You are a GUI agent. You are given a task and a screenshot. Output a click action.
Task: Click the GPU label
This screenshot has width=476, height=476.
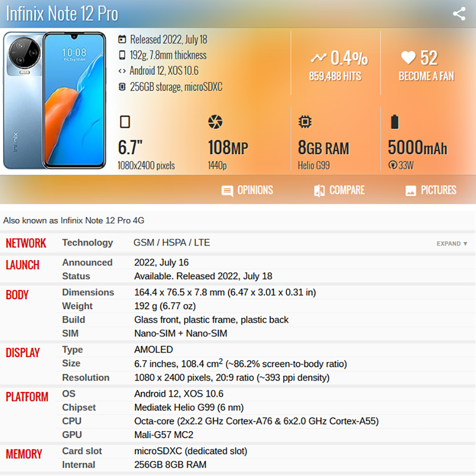pyautogui.click(x=72, y=435)
